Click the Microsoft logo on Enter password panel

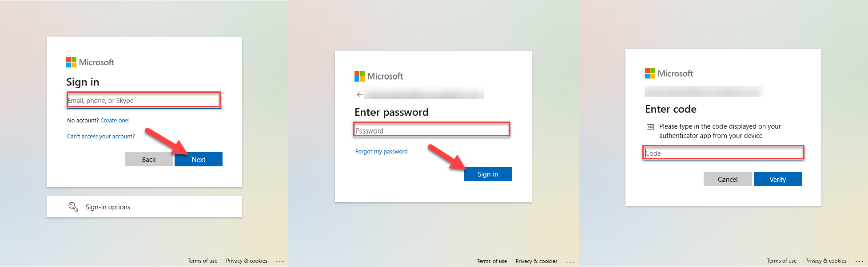378,76
